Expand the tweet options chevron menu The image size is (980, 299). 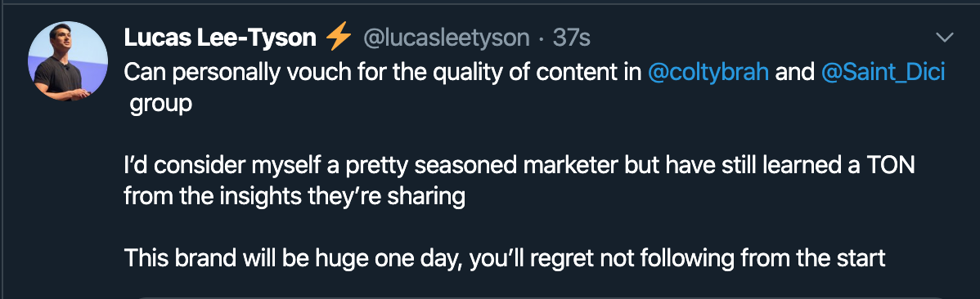tap(944, 38)
